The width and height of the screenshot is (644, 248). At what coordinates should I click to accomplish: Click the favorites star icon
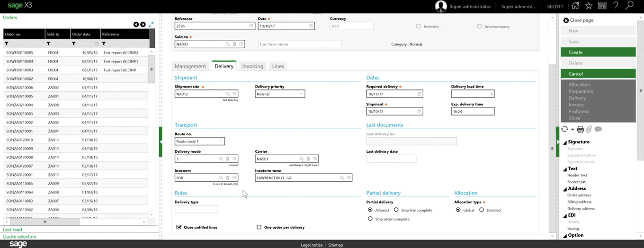(x=589, y=6)
